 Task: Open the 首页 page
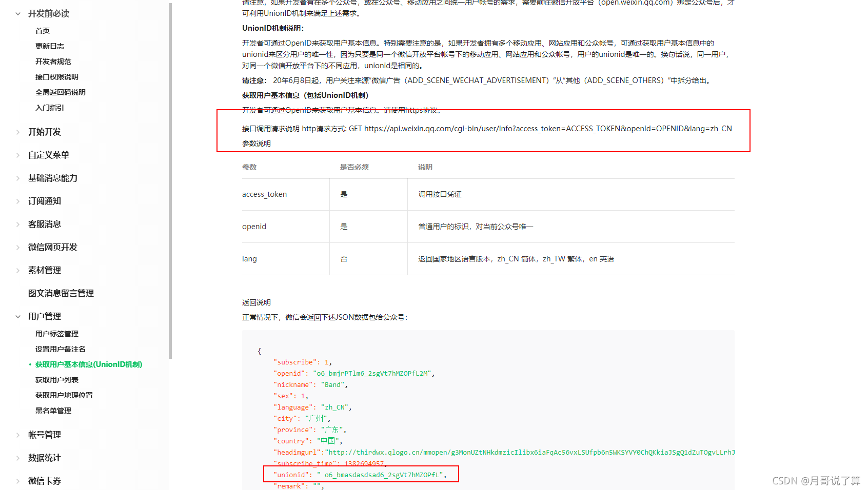click(43, 30)
